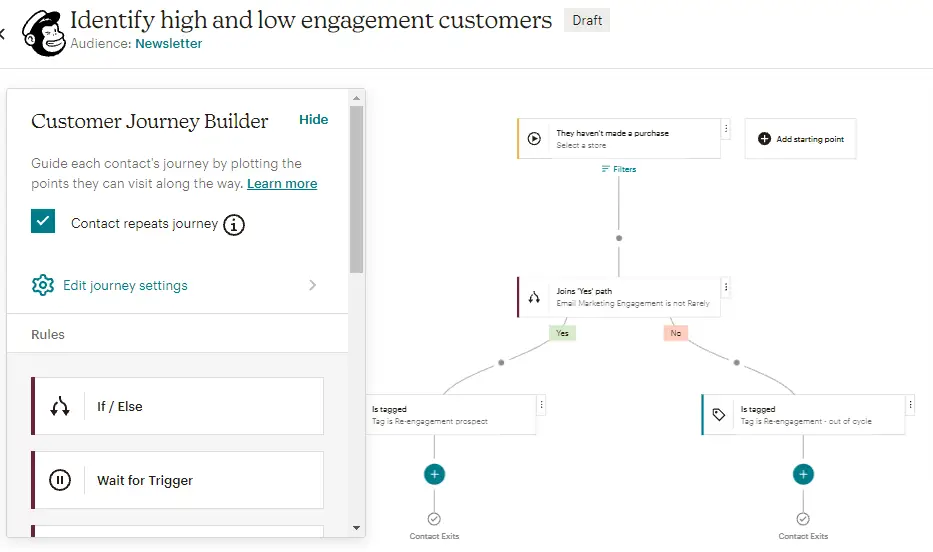
Task: Click the Wait for Trigger pause icon
Action: click(60, 480)
